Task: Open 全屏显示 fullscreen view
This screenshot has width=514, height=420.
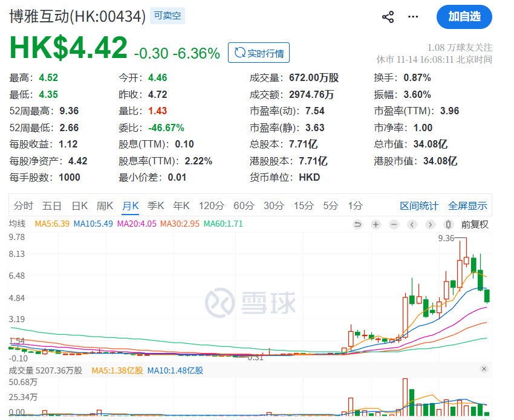Action: pyautogui.click(x=467, y=205)
